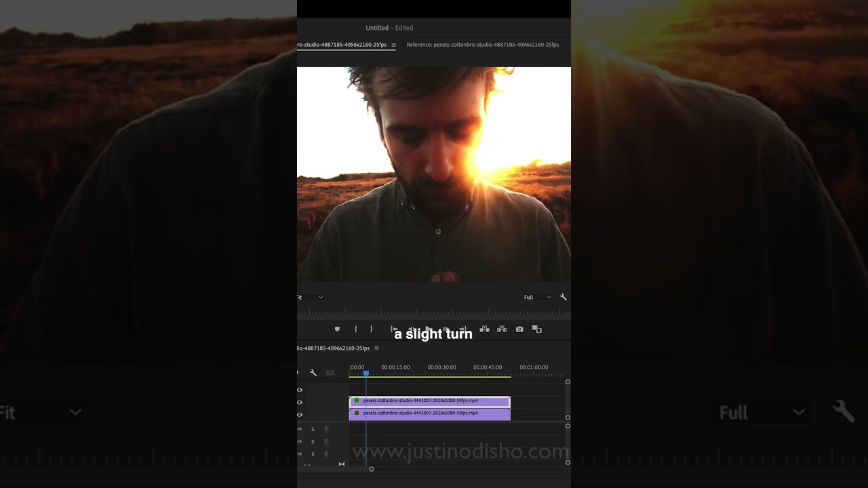Solo the third audio track

tap(313, 453)
